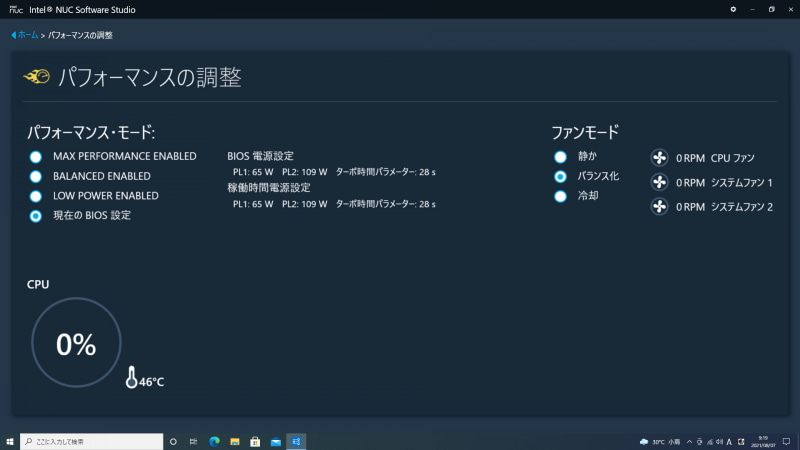
Task: Click the 0 RPM CPU ファン reading
Action: [715, 158]
